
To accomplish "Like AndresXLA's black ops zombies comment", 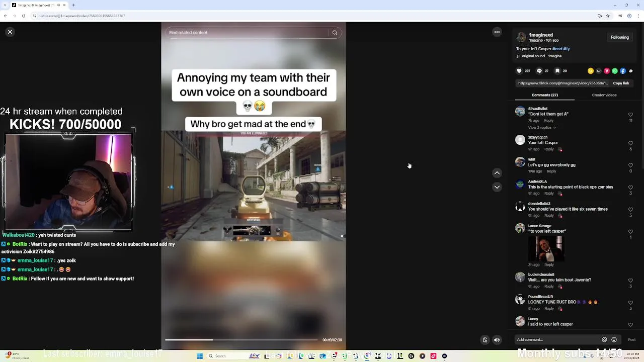I will point(630,188).
